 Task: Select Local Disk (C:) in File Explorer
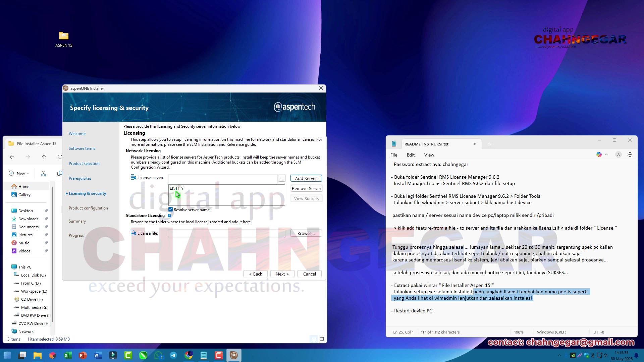click(x=33, y=275)
